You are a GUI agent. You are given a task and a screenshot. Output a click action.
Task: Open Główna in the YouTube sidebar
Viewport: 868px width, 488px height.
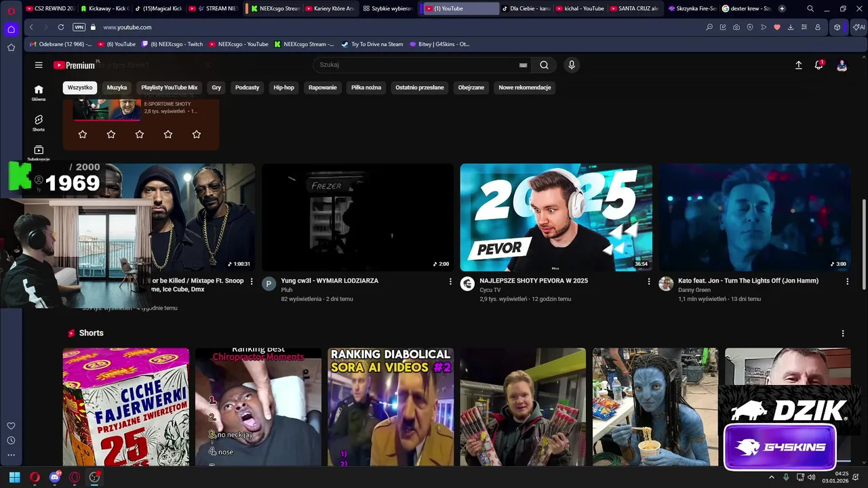pos(39,93)
